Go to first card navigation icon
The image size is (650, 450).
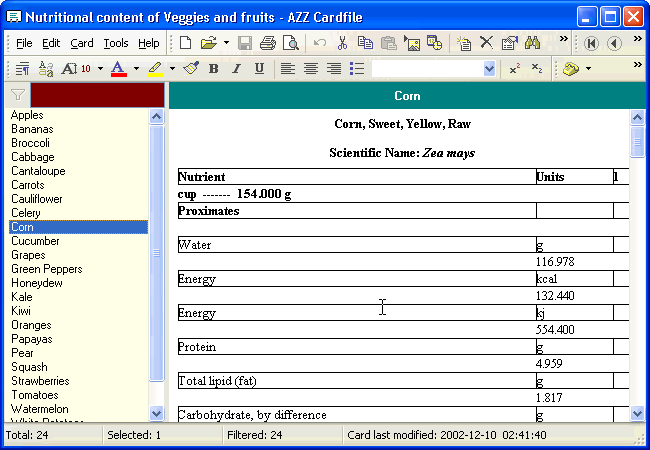(591, 43)
